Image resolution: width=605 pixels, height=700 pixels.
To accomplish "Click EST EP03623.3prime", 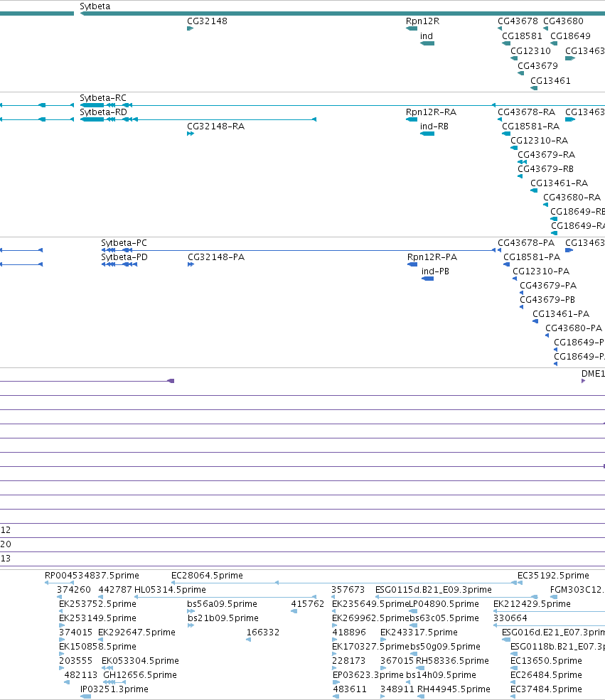I will click(368, 675).
